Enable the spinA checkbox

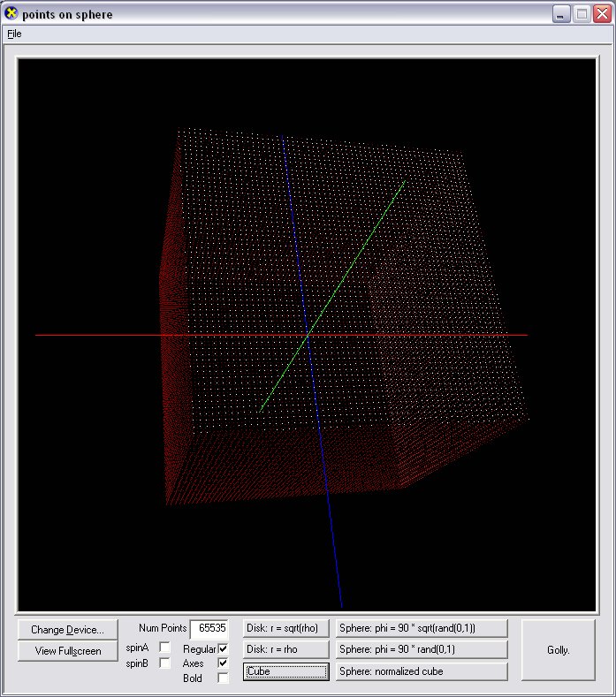(165, 648)
